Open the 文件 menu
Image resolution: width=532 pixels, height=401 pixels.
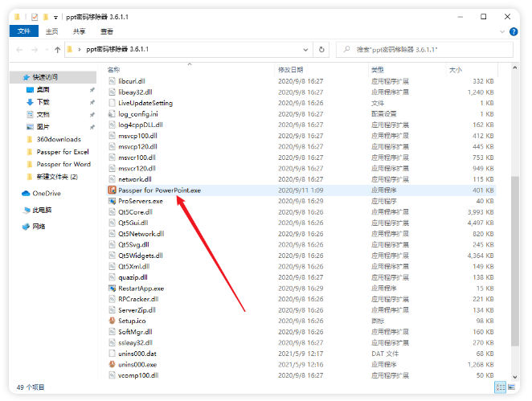24,31
